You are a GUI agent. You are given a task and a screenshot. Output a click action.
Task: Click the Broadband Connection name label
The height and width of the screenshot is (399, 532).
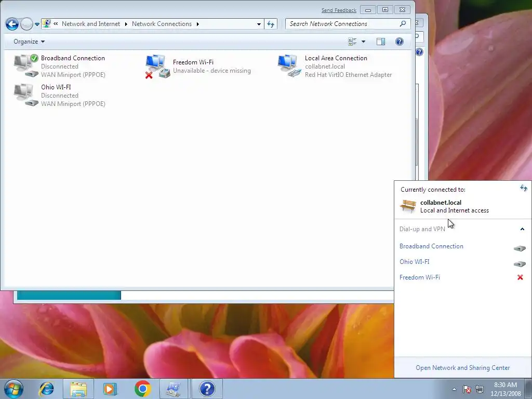pyautogui.click(x=73, y=58)
